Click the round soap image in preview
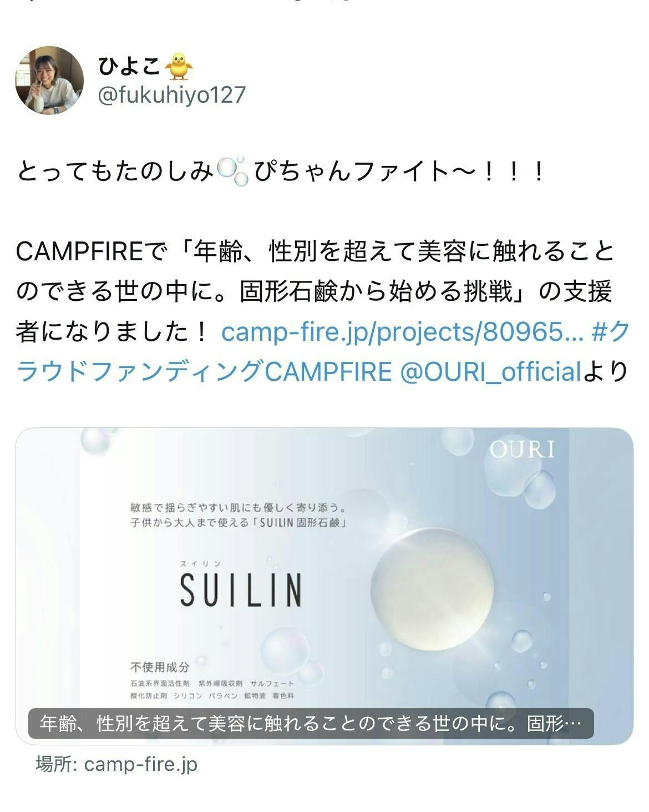The height and width of the screenshot is (812, 649). [432, 588]
